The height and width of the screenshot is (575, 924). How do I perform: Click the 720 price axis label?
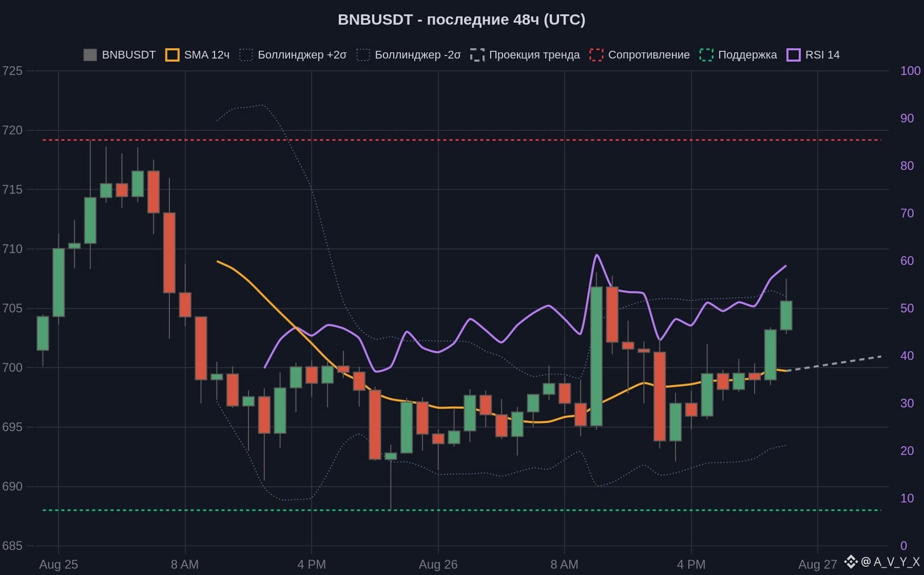coord(12,130)
